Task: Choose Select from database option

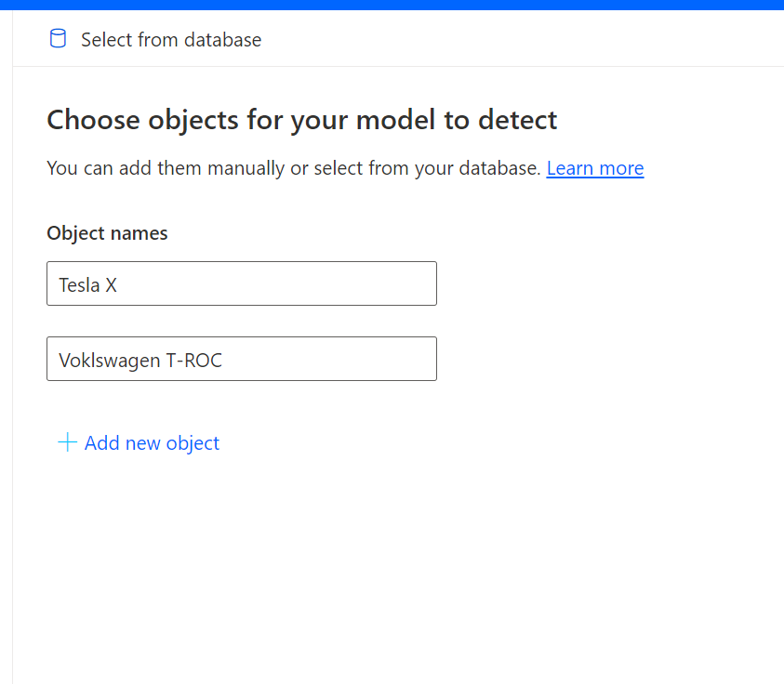Action: point(155,39)
